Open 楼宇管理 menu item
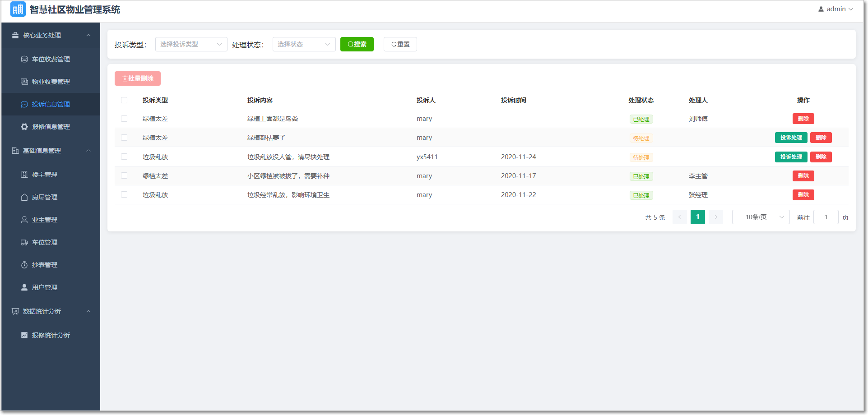 tap(51, 175)
